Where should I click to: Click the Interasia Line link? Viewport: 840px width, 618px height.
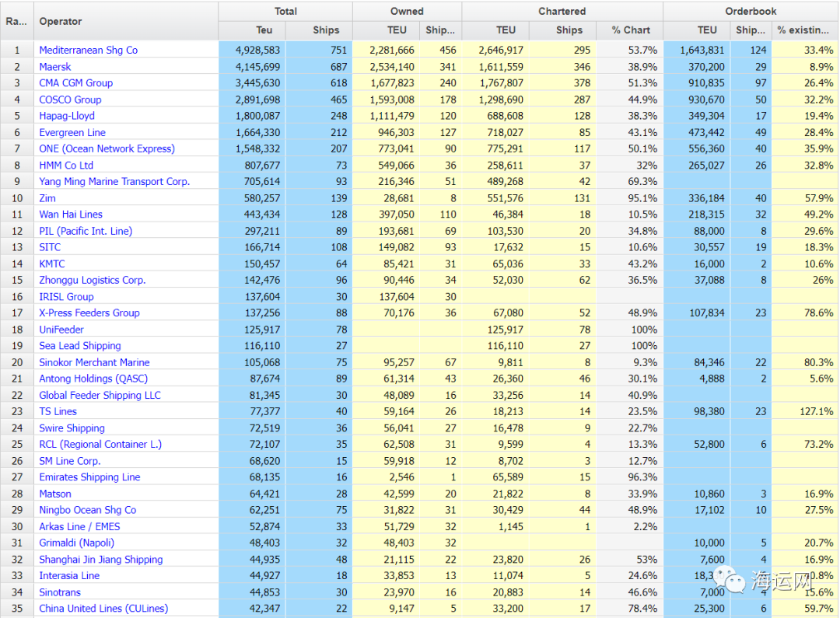tap(69, 576)
